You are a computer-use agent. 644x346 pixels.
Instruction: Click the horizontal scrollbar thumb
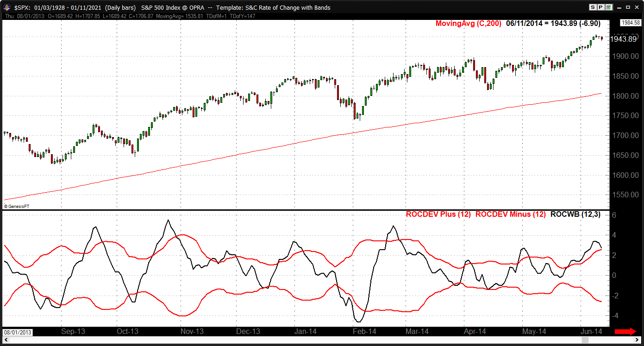coord(585,340)
